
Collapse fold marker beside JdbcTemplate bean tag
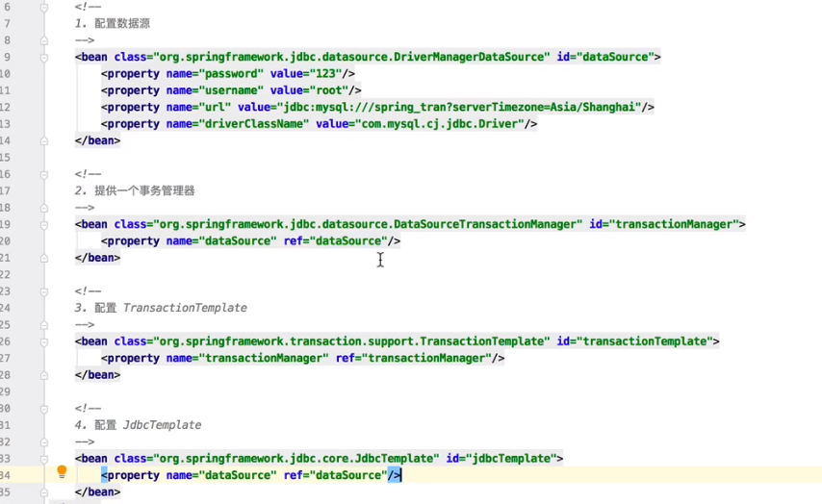click(x=44, y=459)
